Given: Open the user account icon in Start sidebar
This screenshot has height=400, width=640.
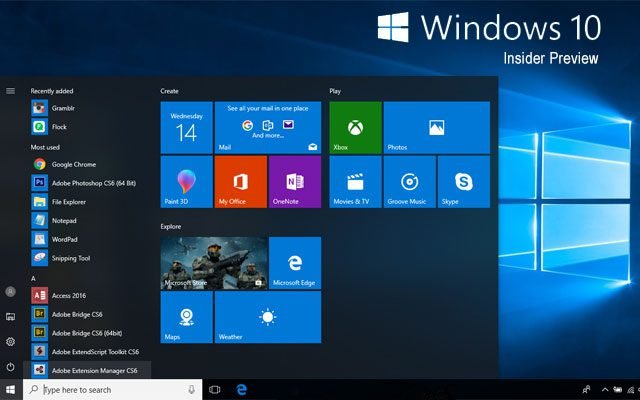Looking at the screenshot, I should 11,291.
